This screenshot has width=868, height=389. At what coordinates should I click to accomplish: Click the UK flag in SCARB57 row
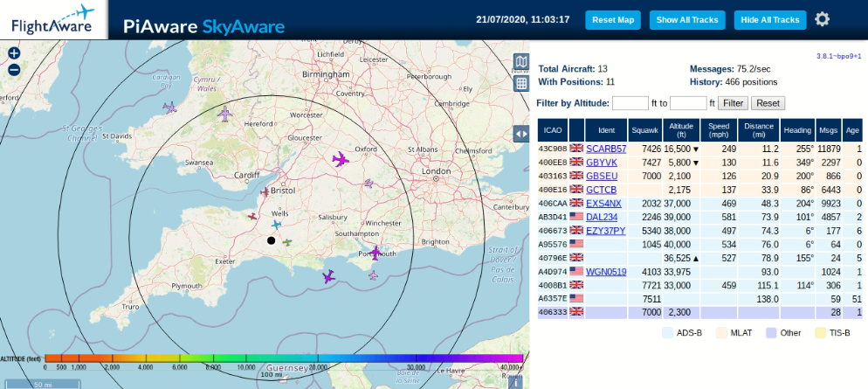tap(577, 149)
